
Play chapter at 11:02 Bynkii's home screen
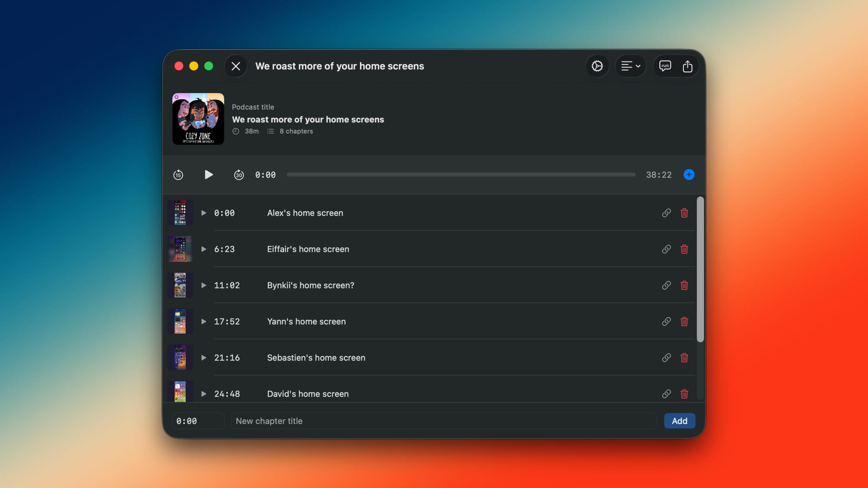(x=204, y=285)
